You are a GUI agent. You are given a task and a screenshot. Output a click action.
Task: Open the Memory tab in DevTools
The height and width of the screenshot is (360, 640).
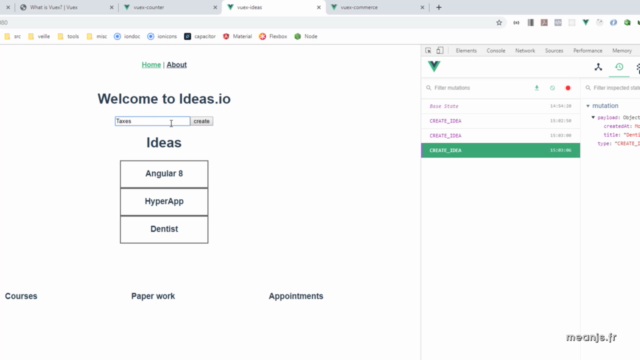click(x=622, y=51)
